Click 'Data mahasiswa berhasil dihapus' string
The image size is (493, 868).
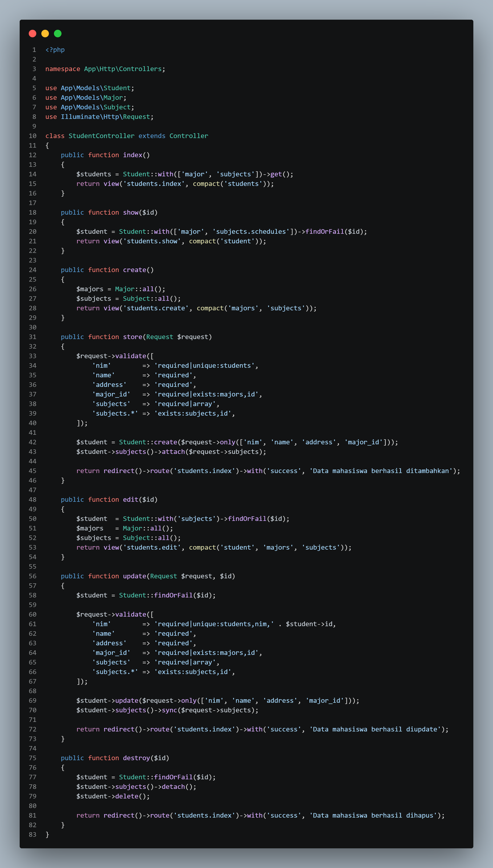coord(373,816)
